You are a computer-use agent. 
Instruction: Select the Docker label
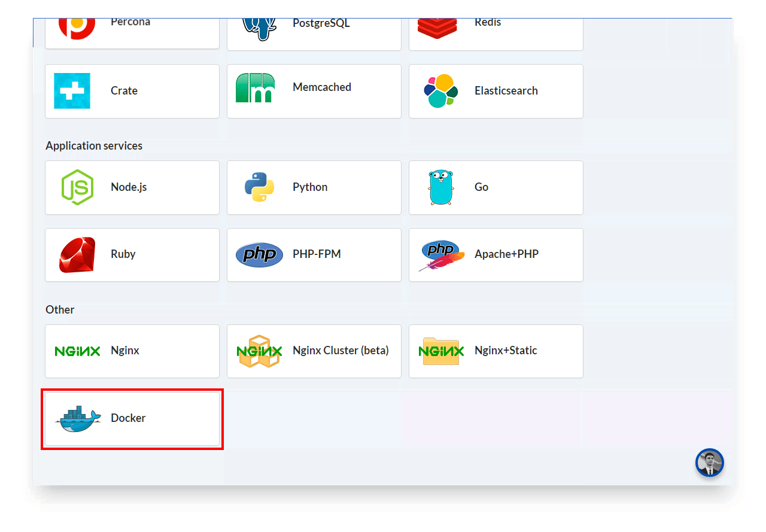click(x=128, y=418)
